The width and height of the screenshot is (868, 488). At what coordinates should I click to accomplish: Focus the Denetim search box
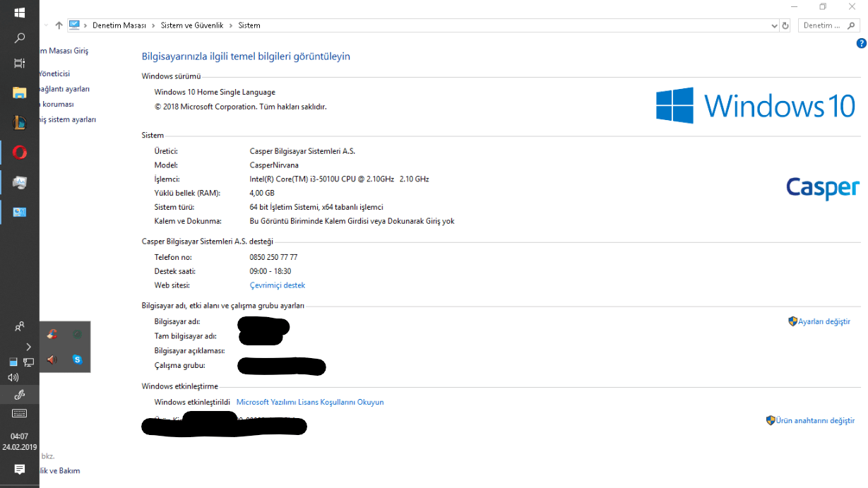coord(828,25)
